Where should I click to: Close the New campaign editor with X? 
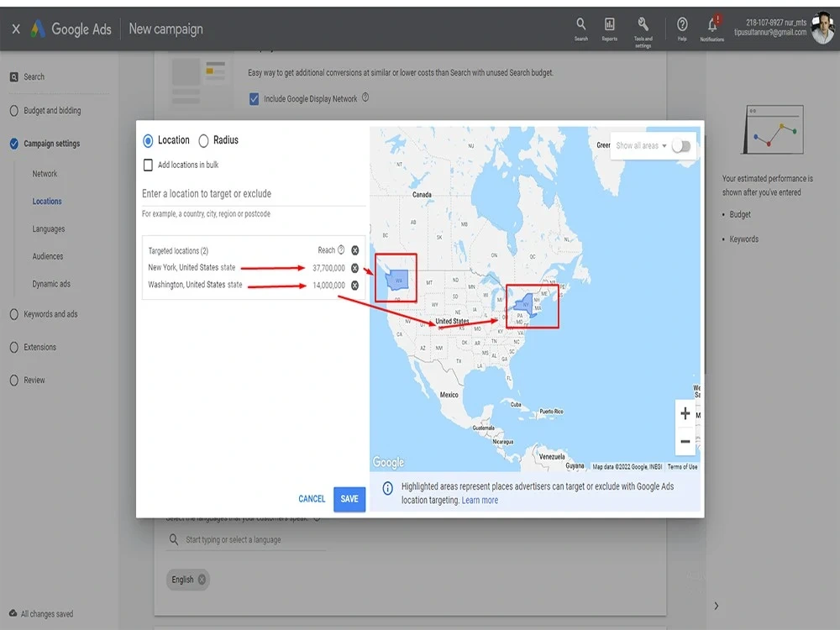[16, 29]
